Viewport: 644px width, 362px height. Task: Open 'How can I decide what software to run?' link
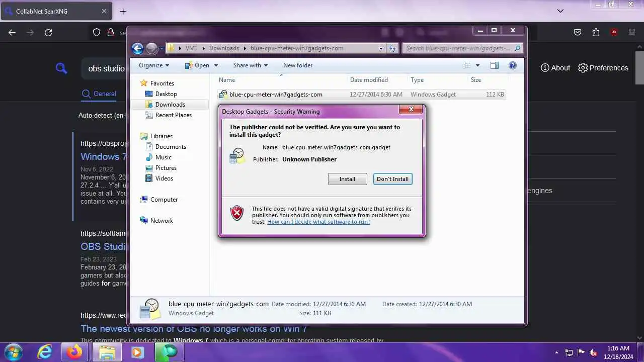pos(318,222)
